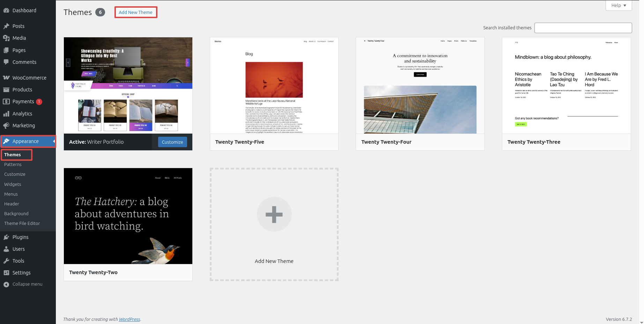Focus the Search installed themes field
644x324 pixels.
583,28
